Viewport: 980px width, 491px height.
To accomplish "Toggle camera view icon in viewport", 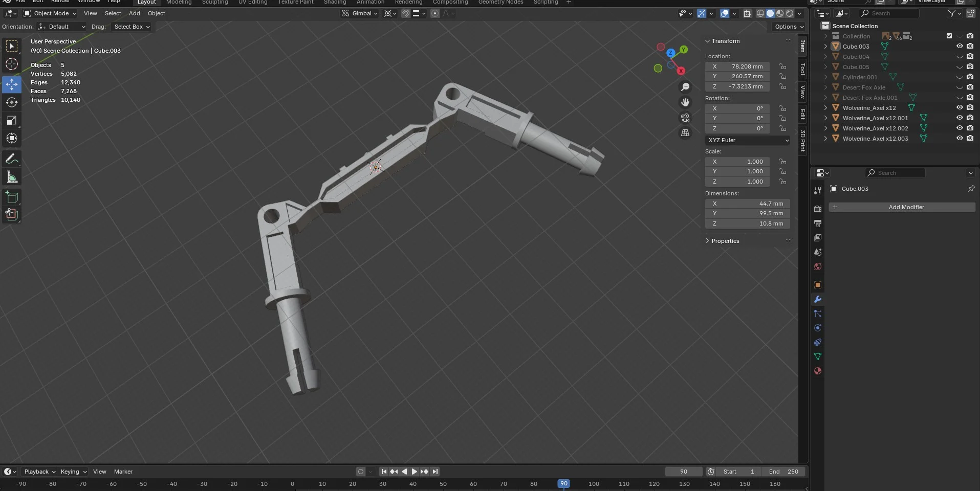I will click(685, 118).
